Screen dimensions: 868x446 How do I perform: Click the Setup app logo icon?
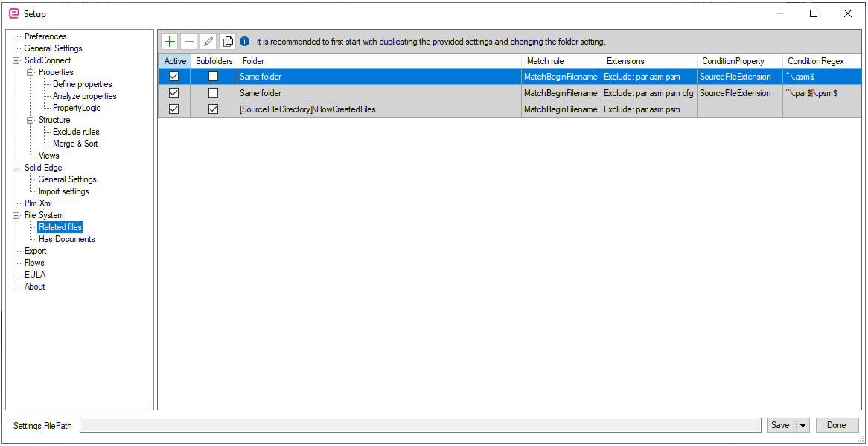point(14,14)
